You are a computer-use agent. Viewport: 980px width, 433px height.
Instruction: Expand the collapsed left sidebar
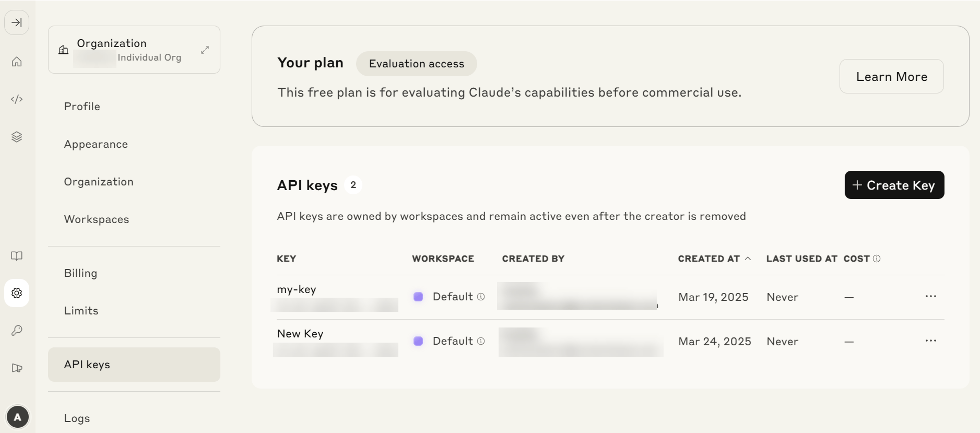17,22
